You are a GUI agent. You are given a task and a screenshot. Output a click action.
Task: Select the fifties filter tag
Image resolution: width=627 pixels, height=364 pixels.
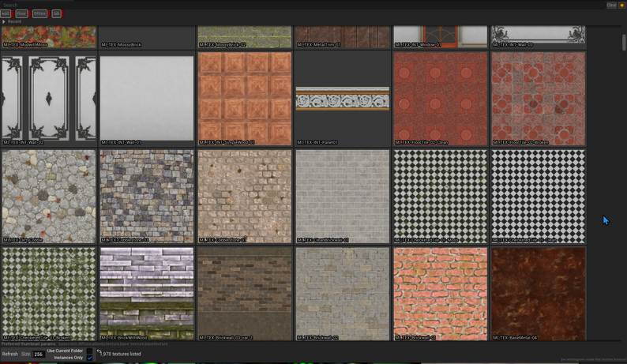click(39, 14)
